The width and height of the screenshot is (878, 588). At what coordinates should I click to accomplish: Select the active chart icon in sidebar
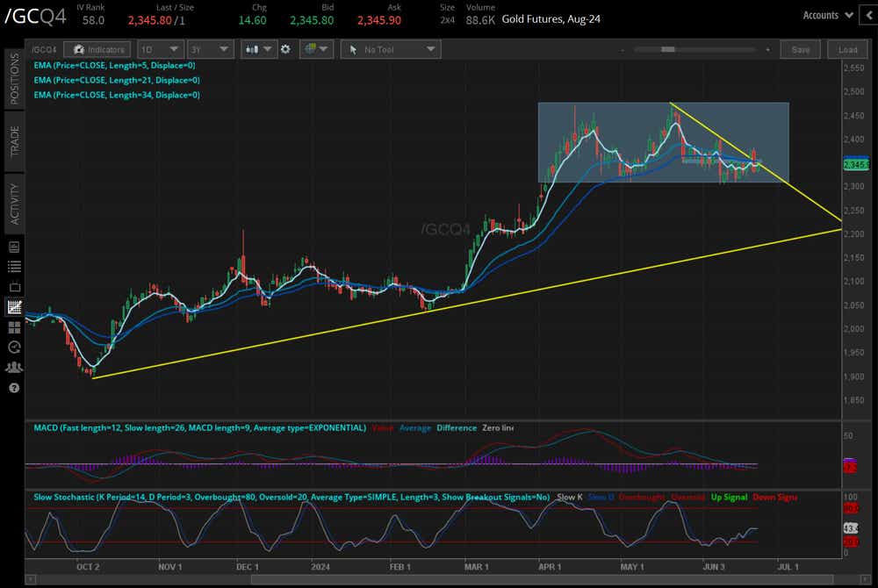[14, 307]
